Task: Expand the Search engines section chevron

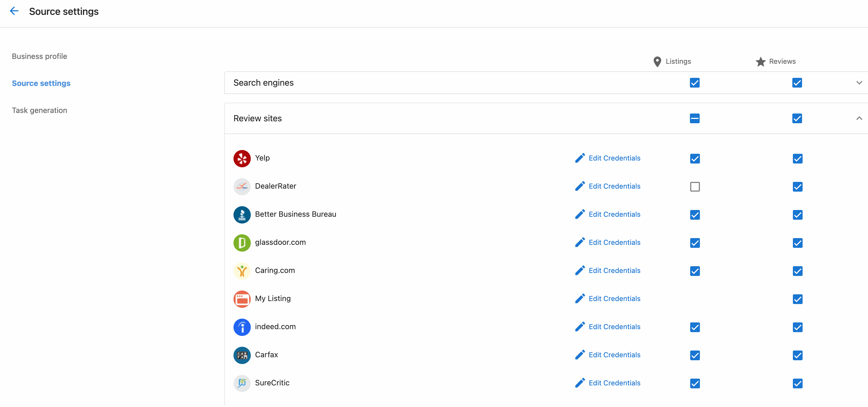Action: (859, 82)
